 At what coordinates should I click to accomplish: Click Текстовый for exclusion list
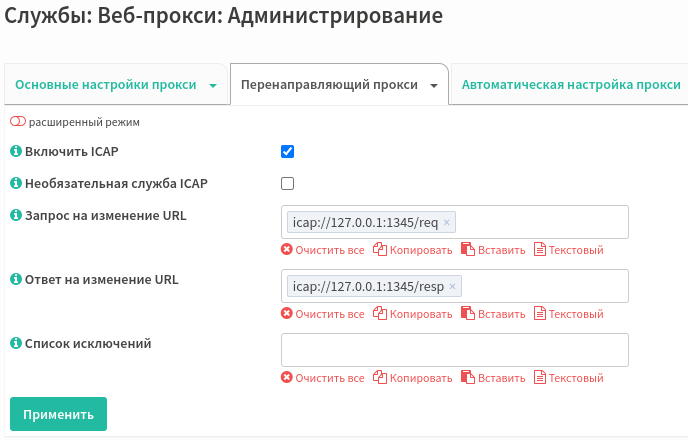pos(576,378)
